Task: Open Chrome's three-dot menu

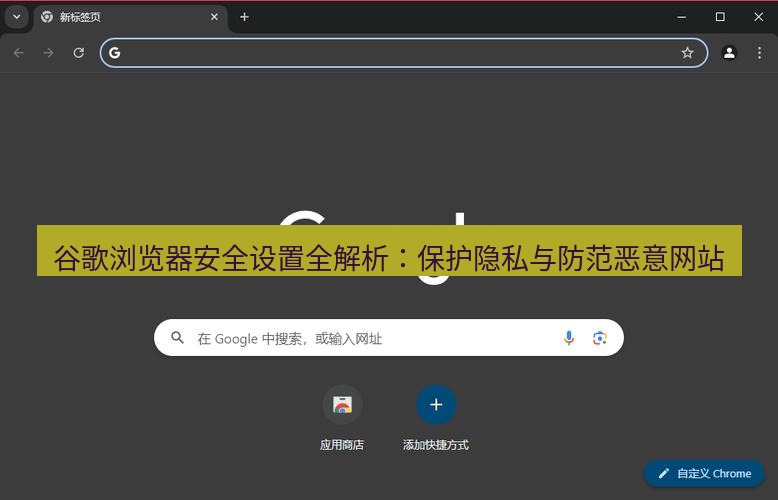Action: pos(759,53)
